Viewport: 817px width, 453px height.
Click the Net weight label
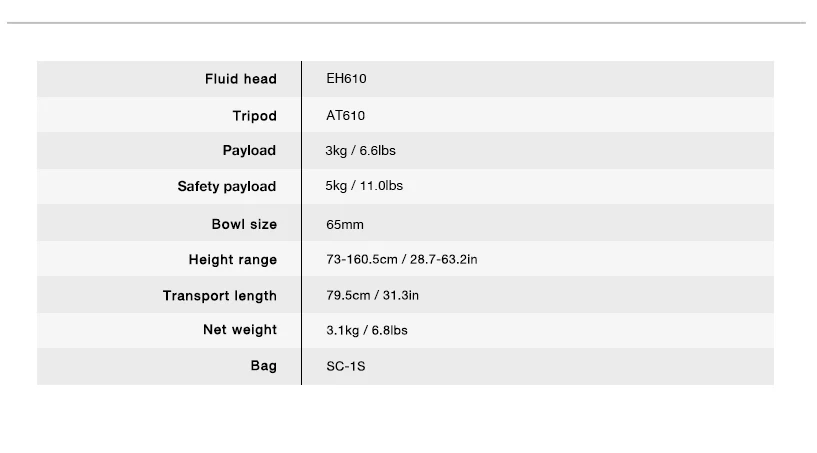[240, 329]
